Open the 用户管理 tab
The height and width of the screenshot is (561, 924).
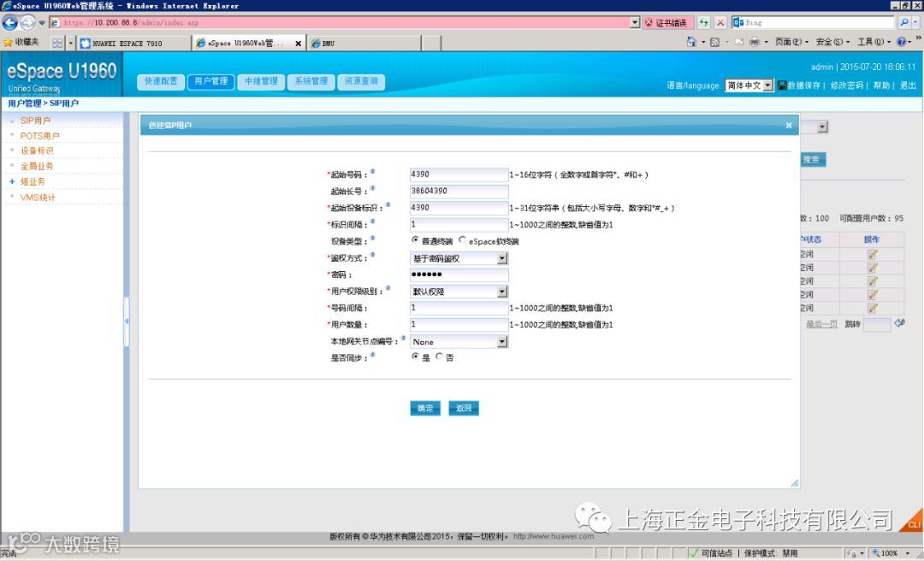pyautogui.click(x=211, y=81)
